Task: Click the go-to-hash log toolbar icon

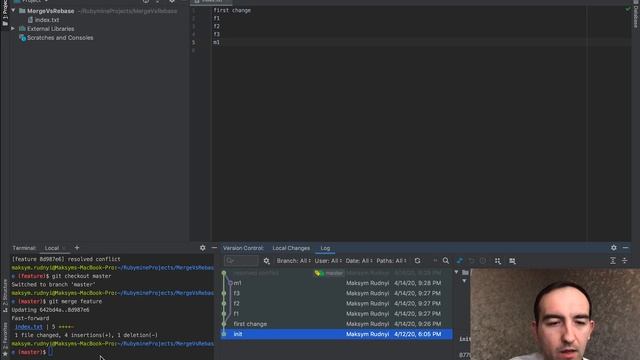Action: [x=498, y=261]
